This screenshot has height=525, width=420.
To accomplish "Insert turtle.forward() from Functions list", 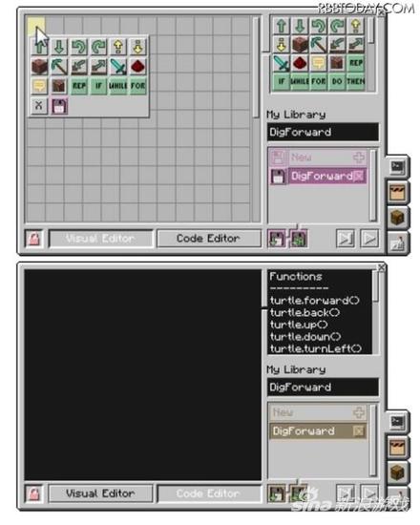I will tap(314, 301).
